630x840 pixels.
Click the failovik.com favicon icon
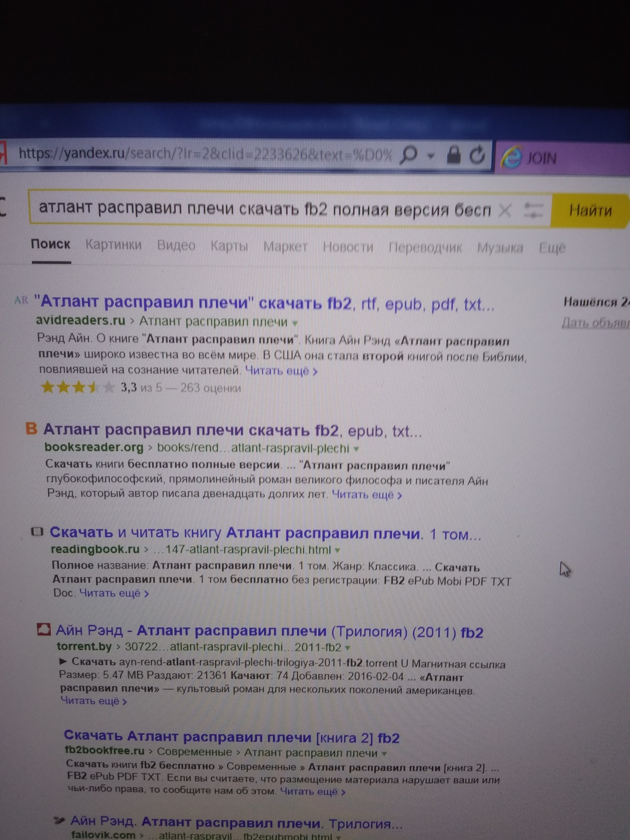point(59,821)
